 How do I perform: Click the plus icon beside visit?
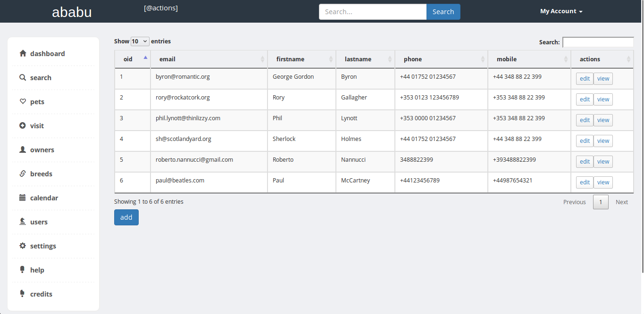point(23,125)
